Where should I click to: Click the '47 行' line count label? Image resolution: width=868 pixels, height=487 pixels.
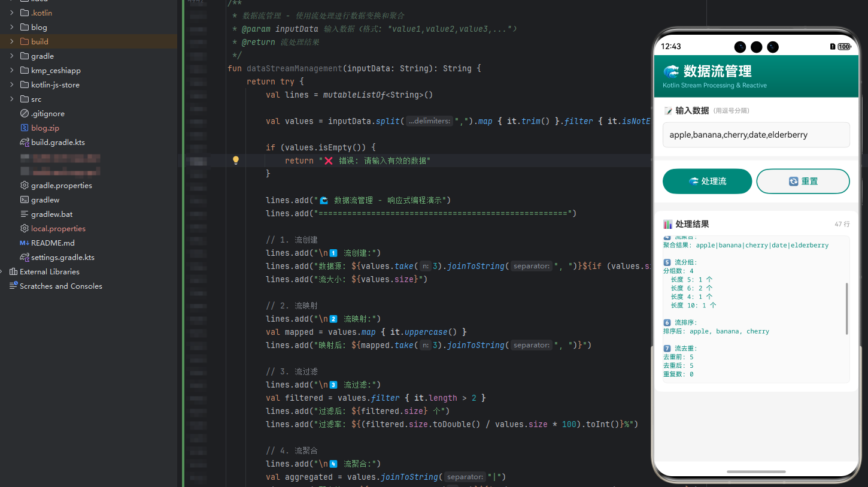coord(842,224)
